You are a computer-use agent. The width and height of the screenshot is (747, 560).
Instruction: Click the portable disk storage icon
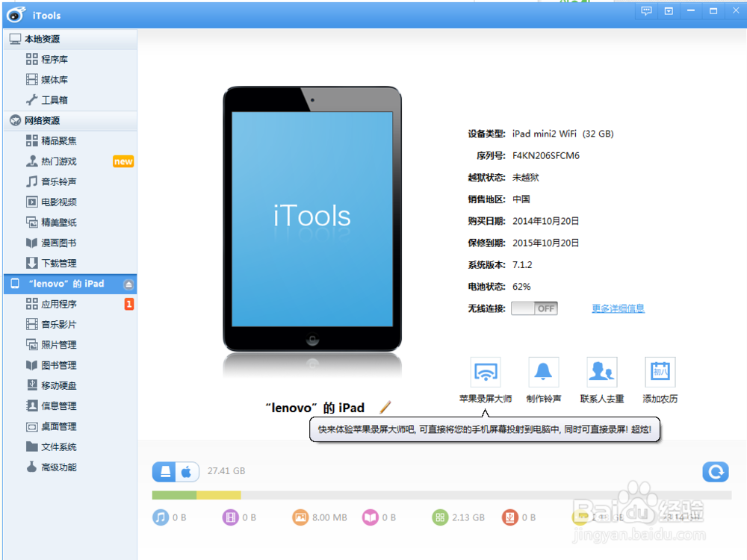[x=509, y=517]
